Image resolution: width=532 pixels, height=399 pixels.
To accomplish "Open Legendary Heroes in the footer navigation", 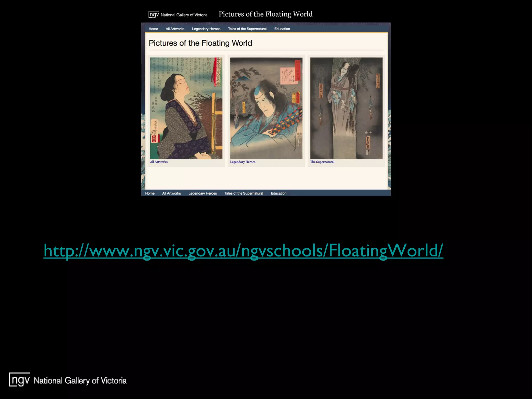I will coord(203,193).
